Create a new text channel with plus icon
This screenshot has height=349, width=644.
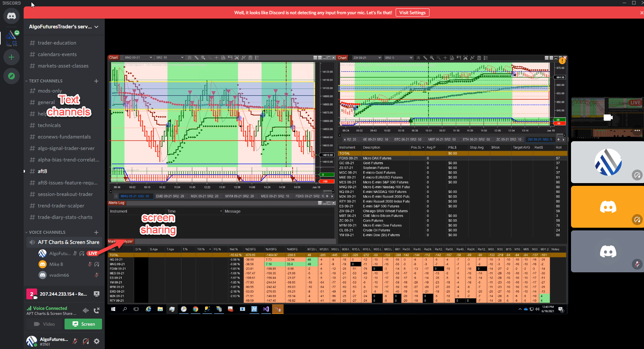pos(96,81)
